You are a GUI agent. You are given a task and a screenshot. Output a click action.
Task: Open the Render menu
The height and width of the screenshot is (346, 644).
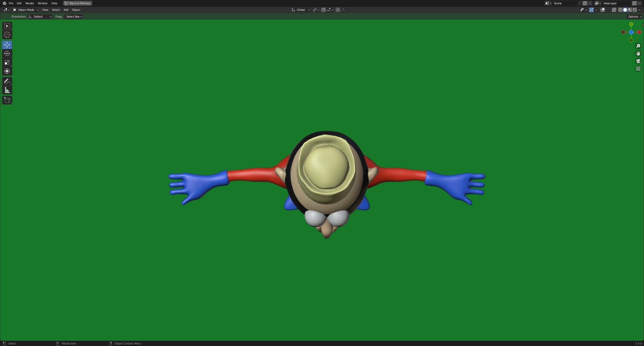30,3
